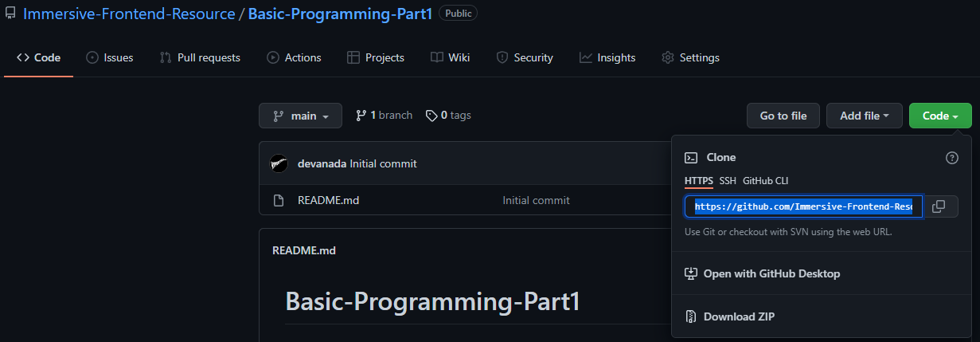Switch to the Code tab

click(38, 57)
